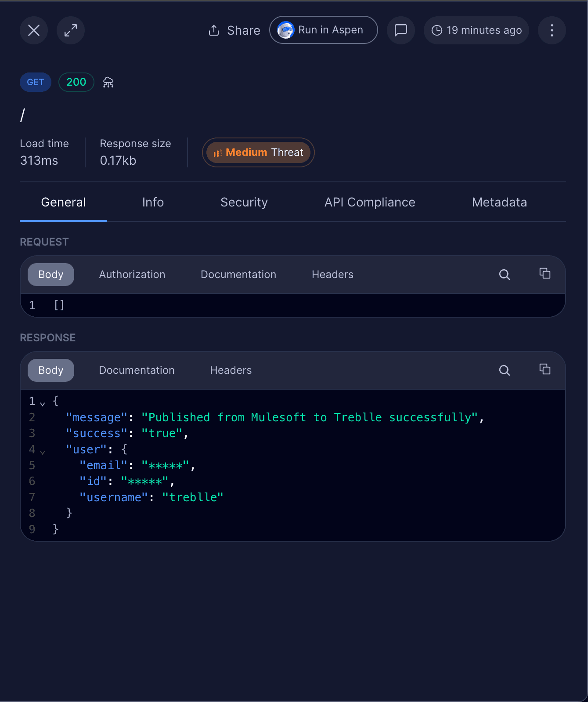Viewport: 588px width, 702px height.
Task: Open the Security tab
Action: coord(244,202)
